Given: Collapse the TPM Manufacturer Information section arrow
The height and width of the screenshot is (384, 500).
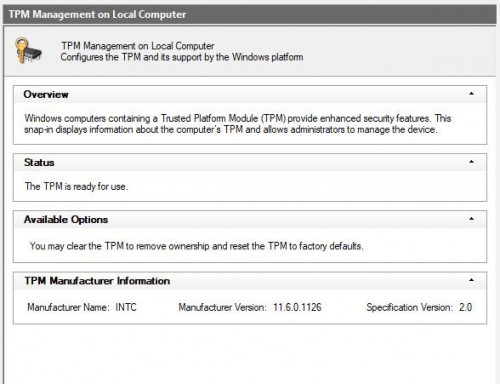Looking at the screenshot, I should (471, 280).
